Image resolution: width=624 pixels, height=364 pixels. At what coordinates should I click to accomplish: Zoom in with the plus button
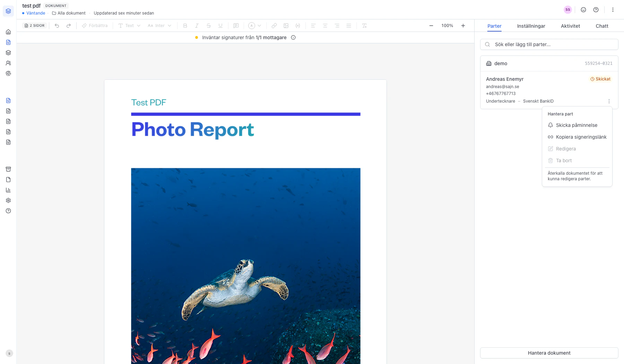pyautogui.click(x=463, y=26)
